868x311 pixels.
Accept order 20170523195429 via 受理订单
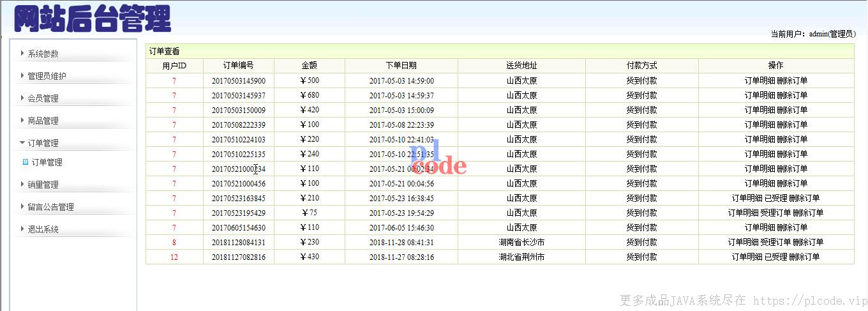(x=775, y=213)
